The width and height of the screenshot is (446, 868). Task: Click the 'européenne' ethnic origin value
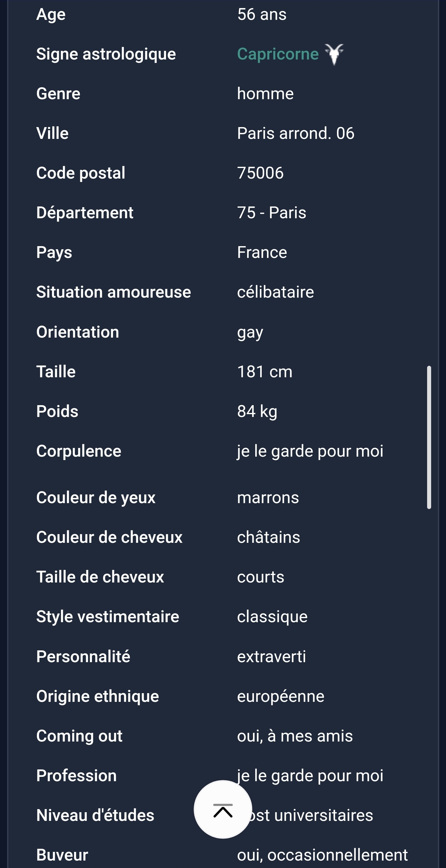tap(280, 696)
